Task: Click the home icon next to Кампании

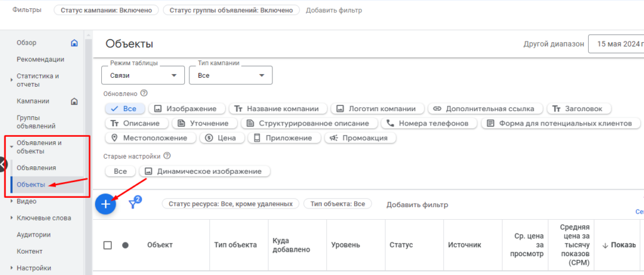Action: pos(74,101)
